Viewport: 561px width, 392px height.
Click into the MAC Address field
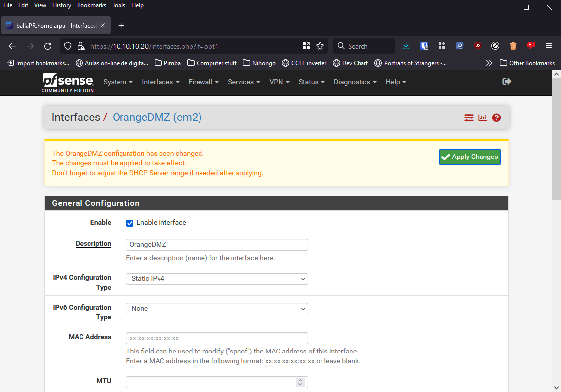[x=217, y=338]
